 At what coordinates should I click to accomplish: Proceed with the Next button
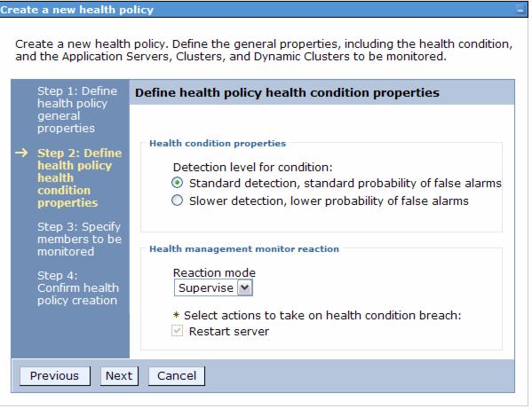[x=119, y=376]
